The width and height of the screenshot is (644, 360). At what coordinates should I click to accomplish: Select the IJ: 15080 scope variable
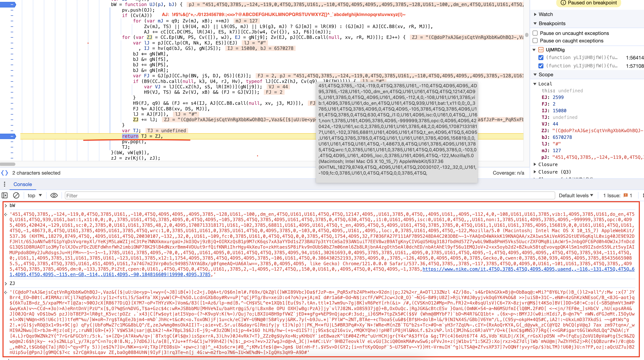(x=554, y=111)
